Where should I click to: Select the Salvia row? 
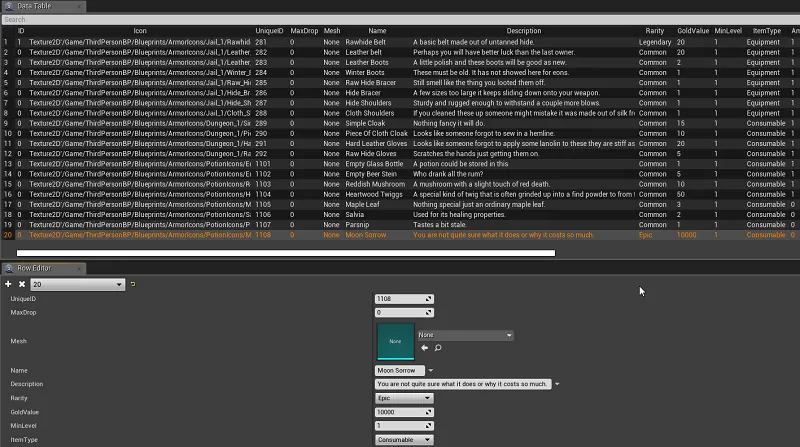pos(400,215)
